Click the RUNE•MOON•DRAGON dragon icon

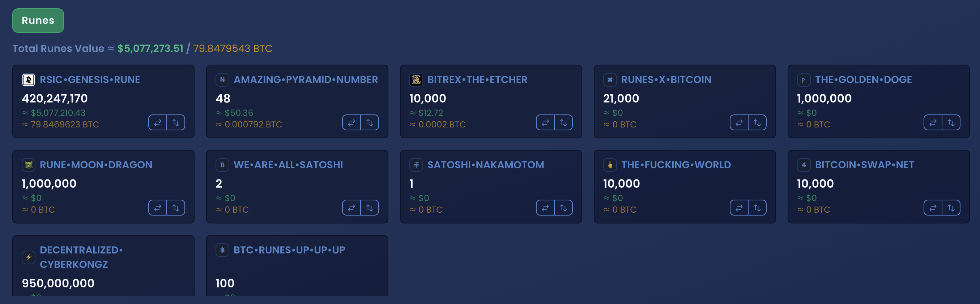(29, 165)
